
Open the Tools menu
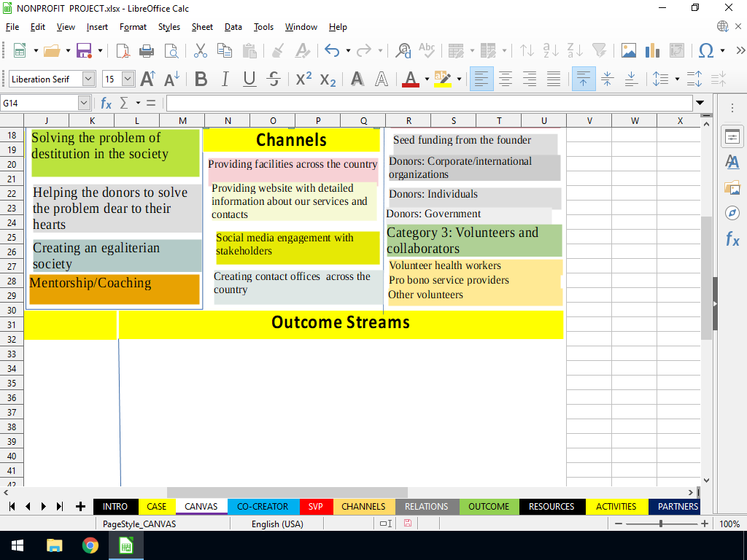263,27
